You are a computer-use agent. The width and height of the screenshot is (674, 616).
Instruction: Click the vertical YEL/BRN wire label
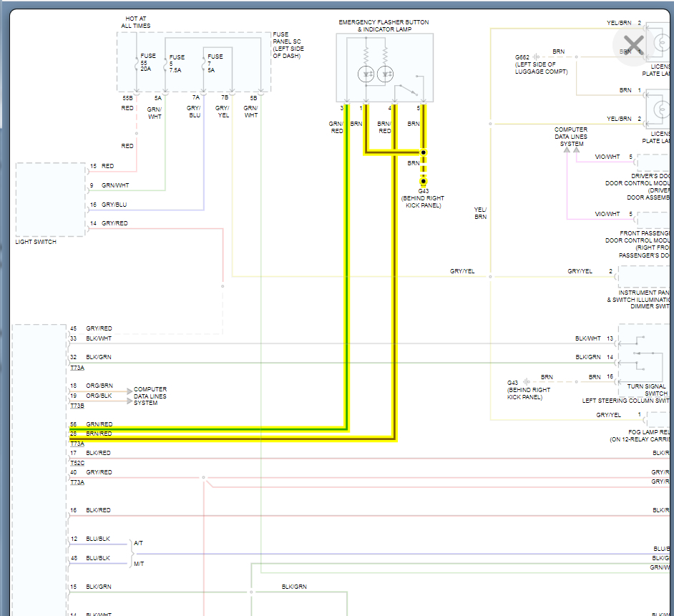pos(480,212)
